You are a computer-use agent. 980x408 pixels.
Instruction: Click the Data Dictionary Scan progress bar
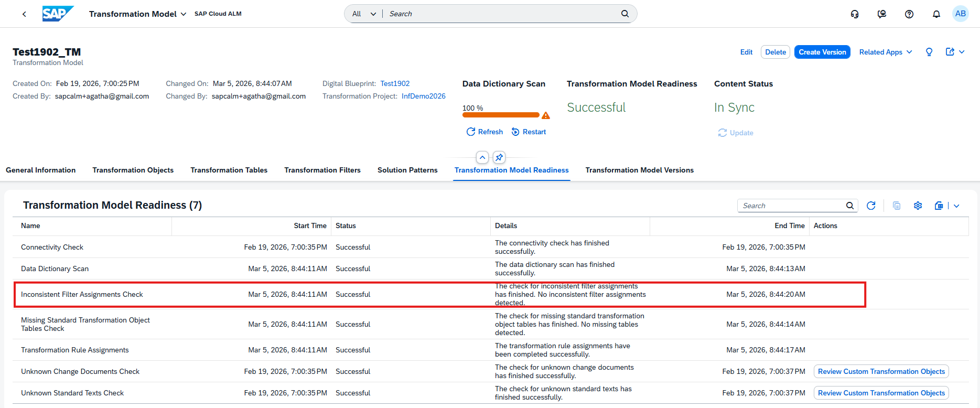tap(500, 115)
